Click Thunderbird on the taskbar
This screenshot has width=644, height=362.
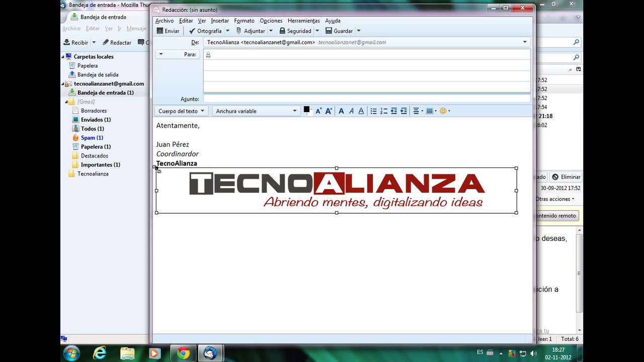click(210, 353)
